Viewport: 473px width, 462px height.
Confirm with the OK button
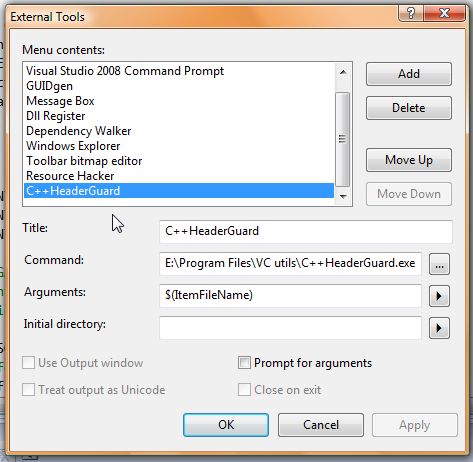pos(226,425)
